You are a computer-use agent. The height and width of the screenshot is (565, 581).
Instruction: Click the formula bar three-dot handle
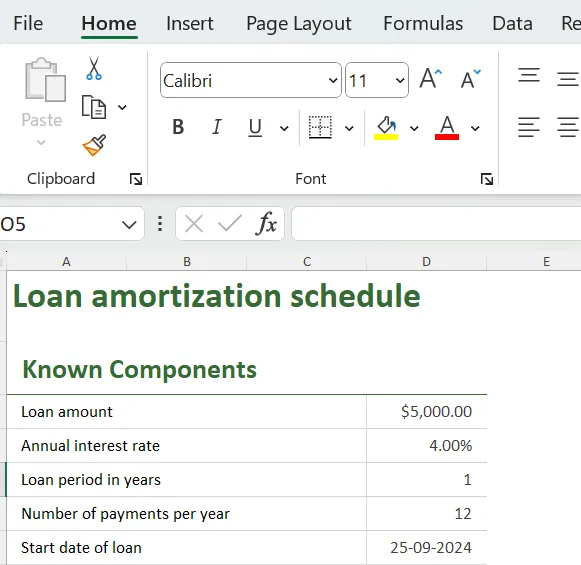160,224
